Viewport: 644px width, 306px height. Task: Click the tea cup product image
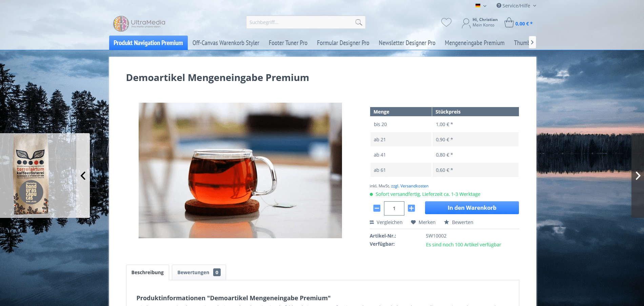point(240,170)
